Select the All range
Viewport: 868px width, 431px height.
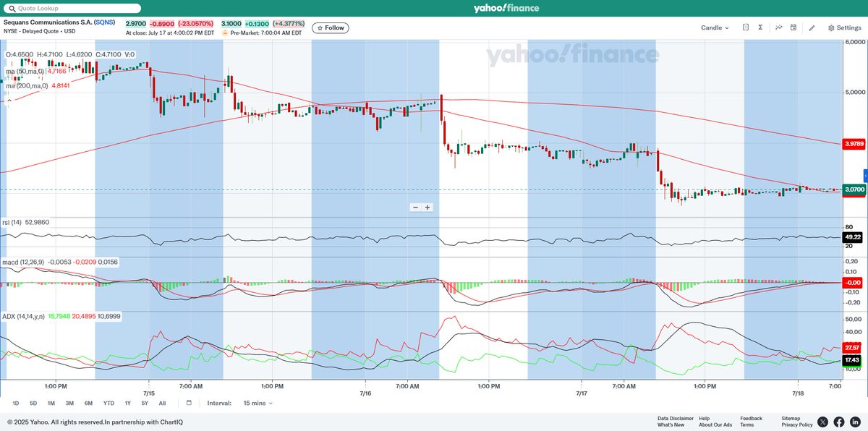pyautogui.click(x=162, y=403)
